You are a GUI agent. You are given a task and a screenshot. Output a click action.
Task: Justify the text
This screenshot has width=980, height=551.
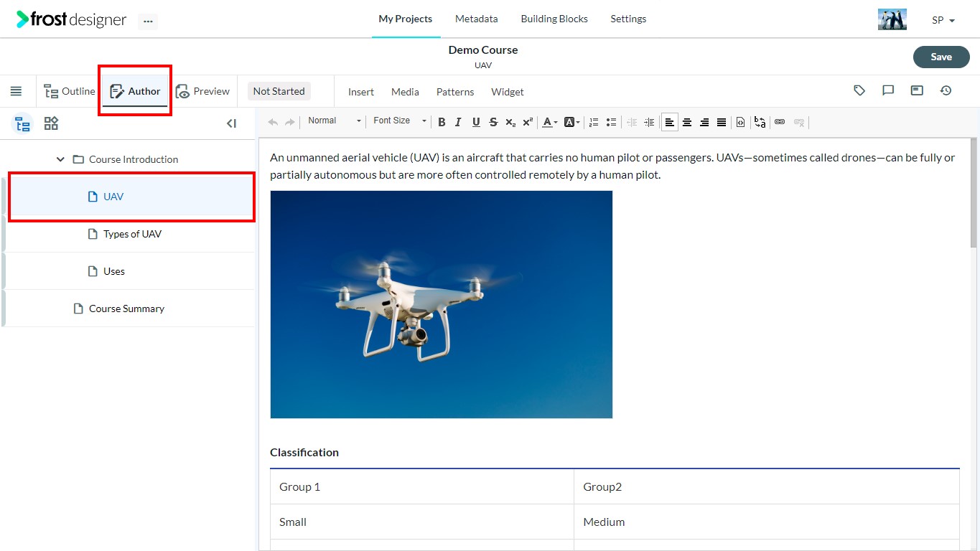click(722, 122)
